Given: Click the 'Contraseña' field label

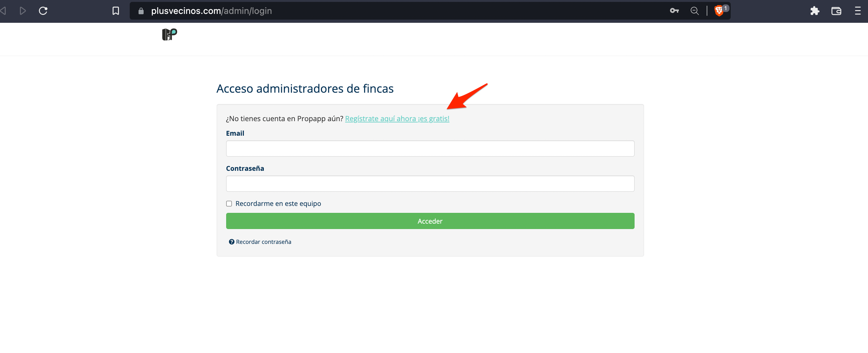Looking at the screenshot, I should point(245,168).
